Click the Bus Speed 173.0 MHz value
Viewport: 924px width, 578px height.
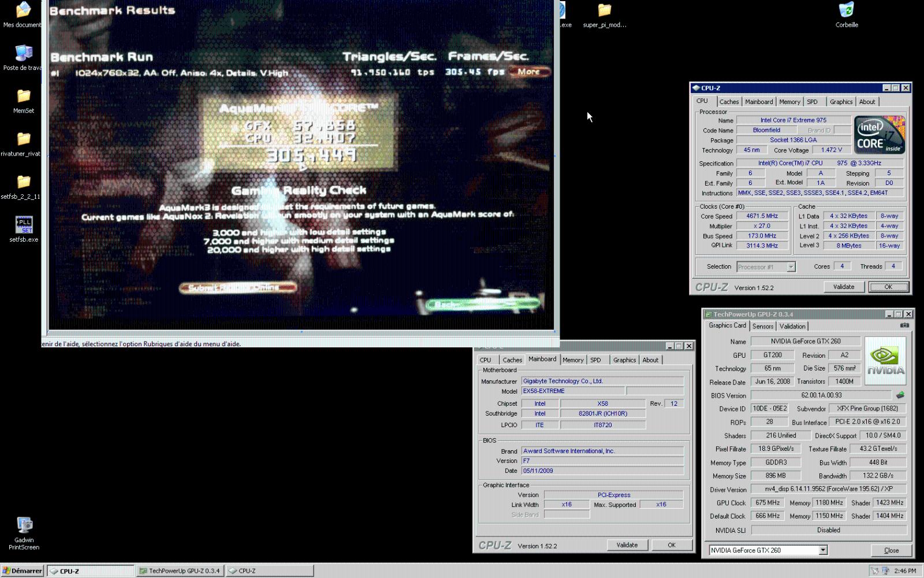(x=762, y=236)
